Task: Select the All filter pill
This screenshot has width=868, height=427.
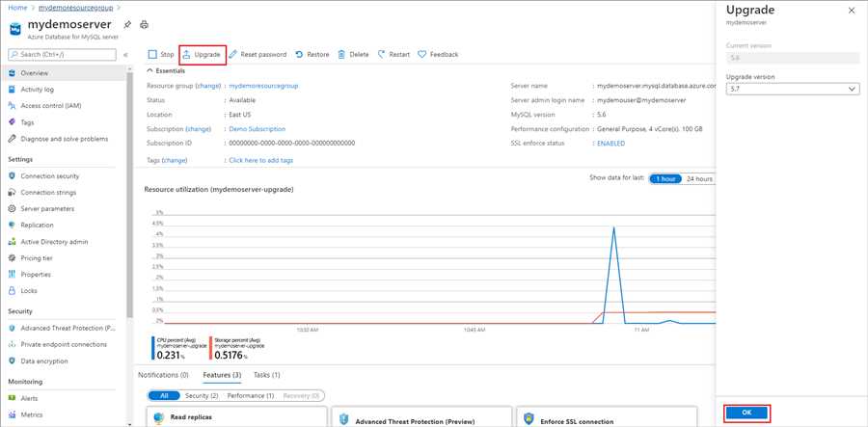Action: click(x=164, y=396)
